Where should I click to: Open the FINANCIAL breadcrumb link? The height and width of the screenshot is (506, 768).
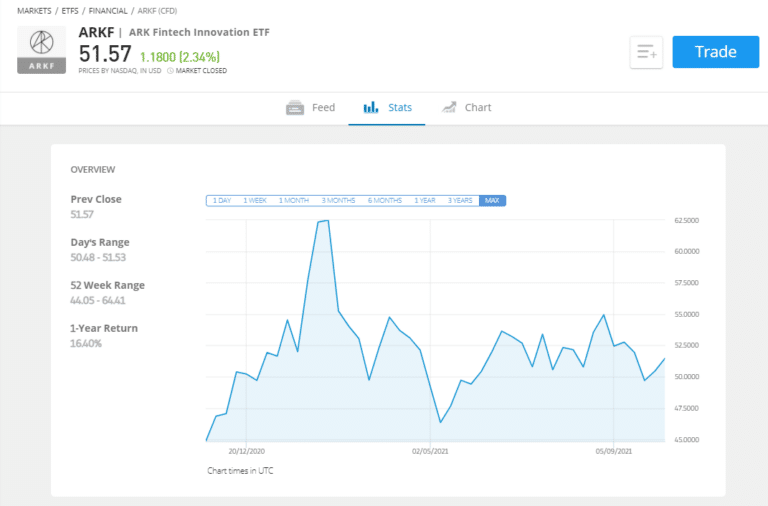(x=108, y=11)
